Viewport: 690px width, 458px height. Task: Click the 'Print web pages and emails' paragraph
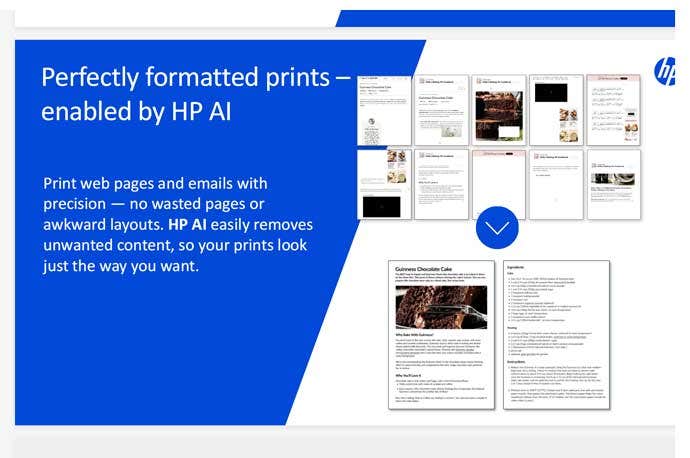(176, 225)
